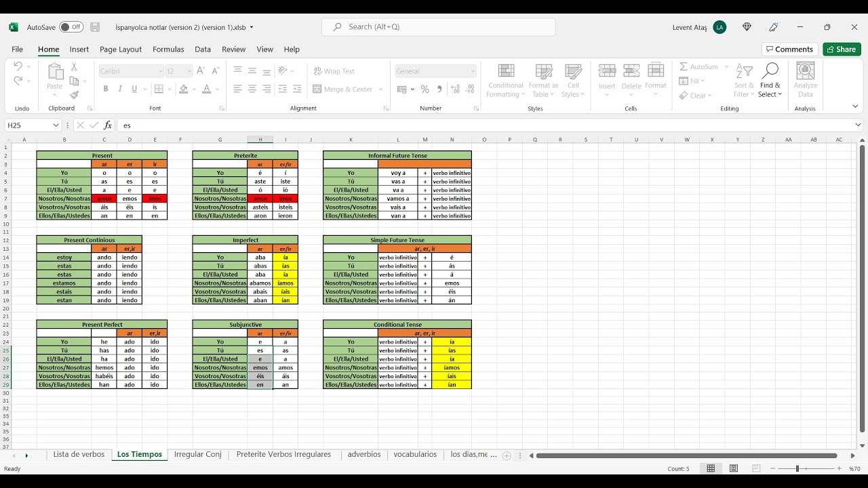This screenshot has width=868, height=488.
Task: Click Align Left icon
Action: point(238,89)
